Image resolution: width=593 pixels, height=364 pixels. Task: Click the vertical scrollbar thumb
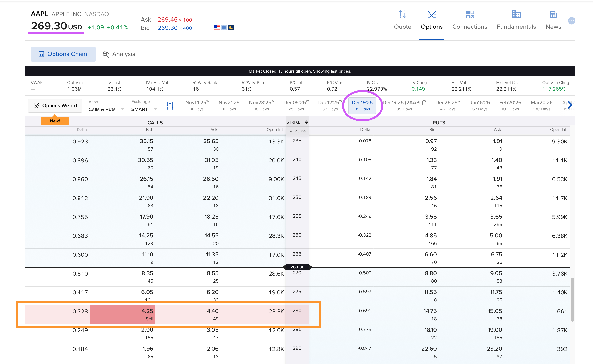pyautogui.click(x=572, y=299)
